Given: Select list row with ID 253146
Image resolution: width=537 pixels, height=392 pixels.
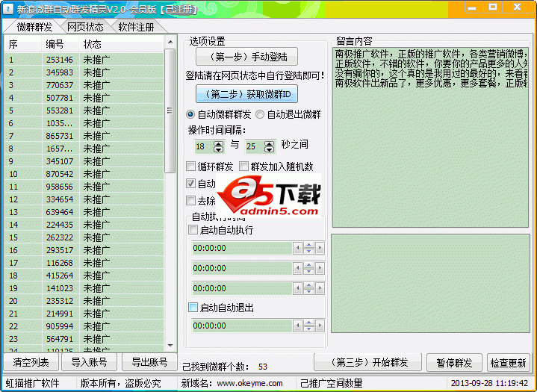Looking at the screenshot, I should [x=84, y=60].
